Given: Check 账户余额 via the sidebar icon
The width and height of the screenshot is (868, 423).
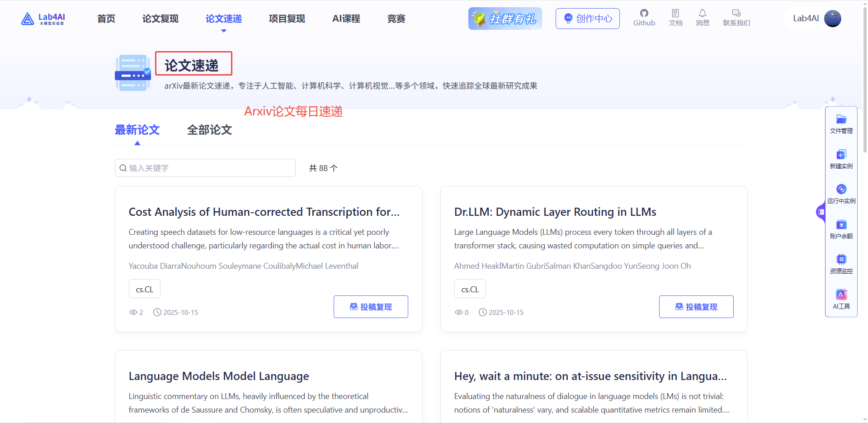Looking at the screenshot, I should pyautogui.click(x=841, y=228).
